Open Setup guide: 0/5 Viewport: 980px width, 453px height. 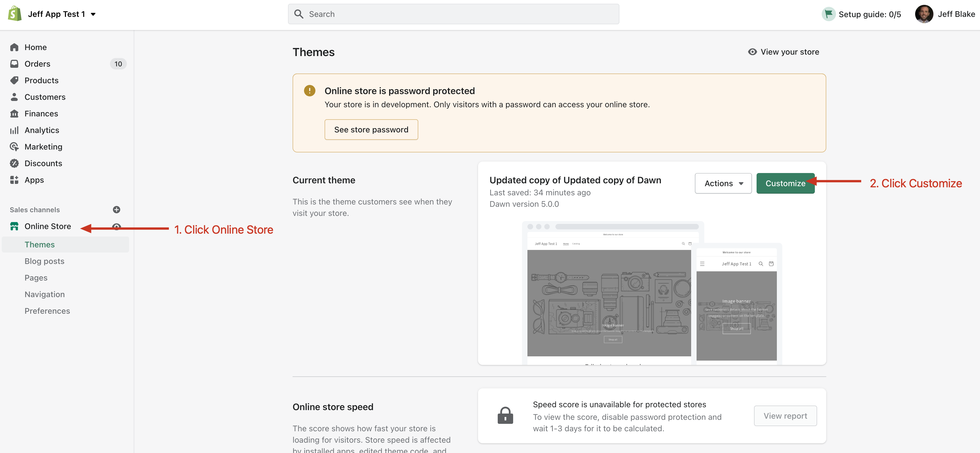pyautogui.click(x=861, y=14)
